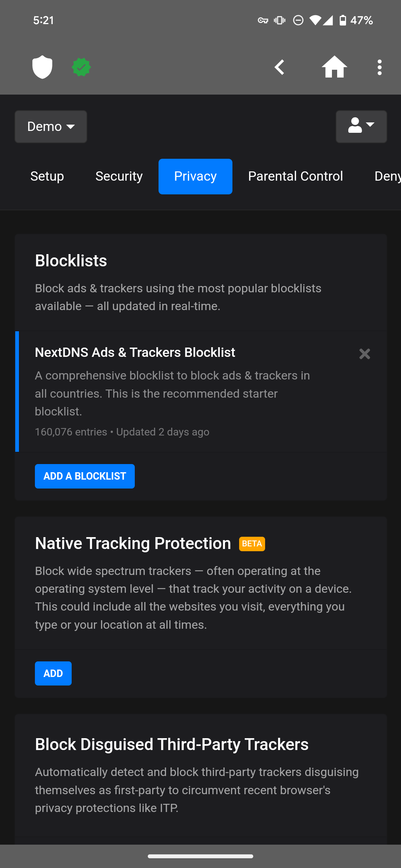Click the ADD A BLOCKLIST button
This screenshot has height=868, width=401.
[x=85, y=476]
